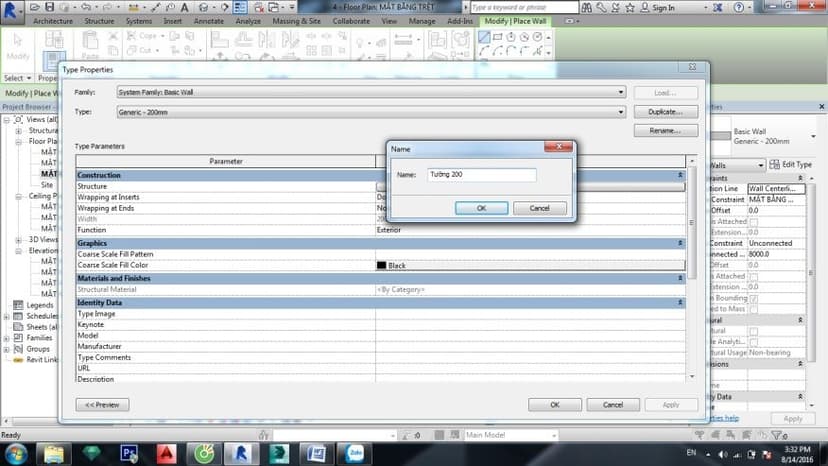This screenshot has width=828, height=466.
Task: Select the Line draw tool
Action: (484, 37)
